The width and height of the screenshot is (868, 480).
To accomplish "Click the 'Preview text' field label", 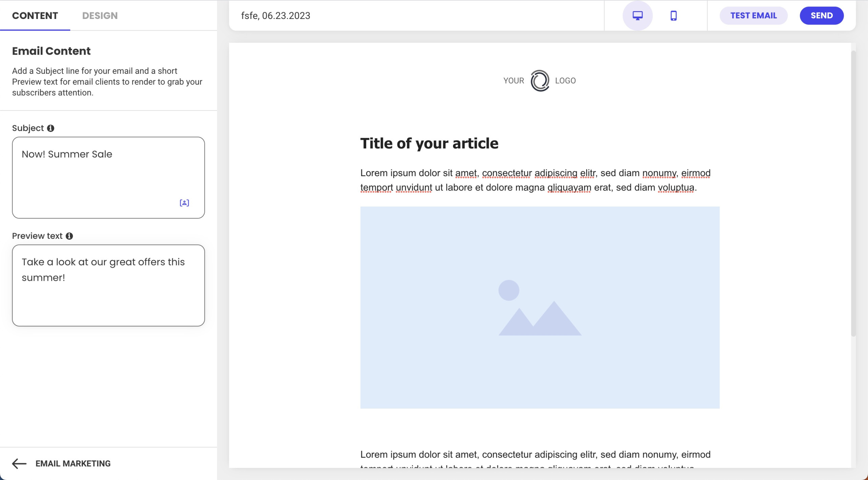I will pyautogui.click(x=37, y=236).
